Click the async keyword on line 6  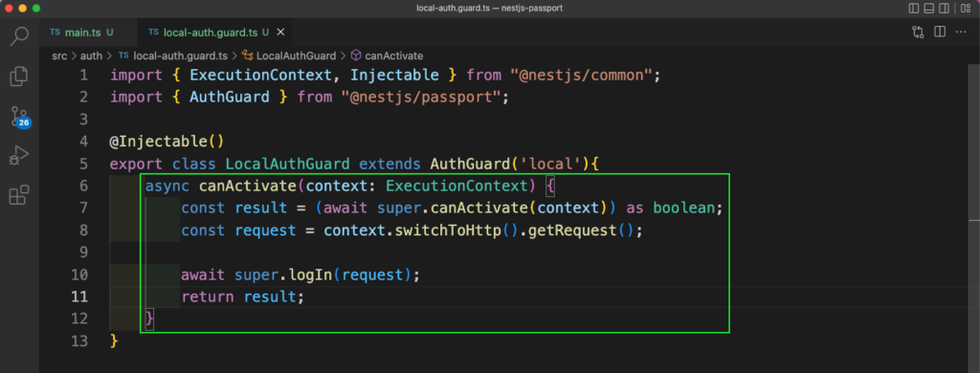[167, 186]
